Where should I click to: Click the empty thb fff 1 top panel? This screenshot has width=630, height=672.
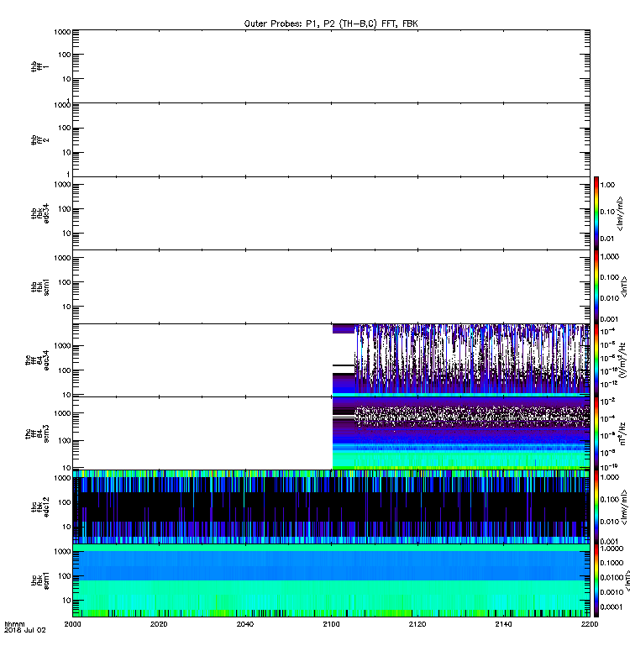330,66
